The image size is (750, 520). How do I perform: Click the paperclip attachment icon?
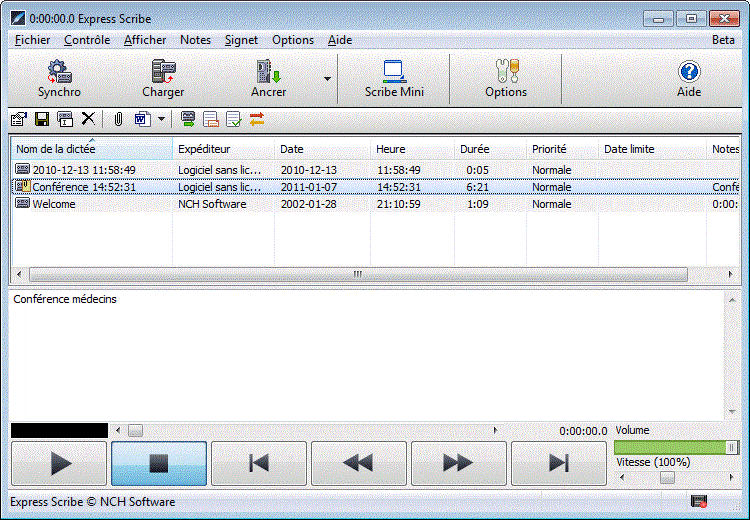pyautogui.click(x=118, y=119)
